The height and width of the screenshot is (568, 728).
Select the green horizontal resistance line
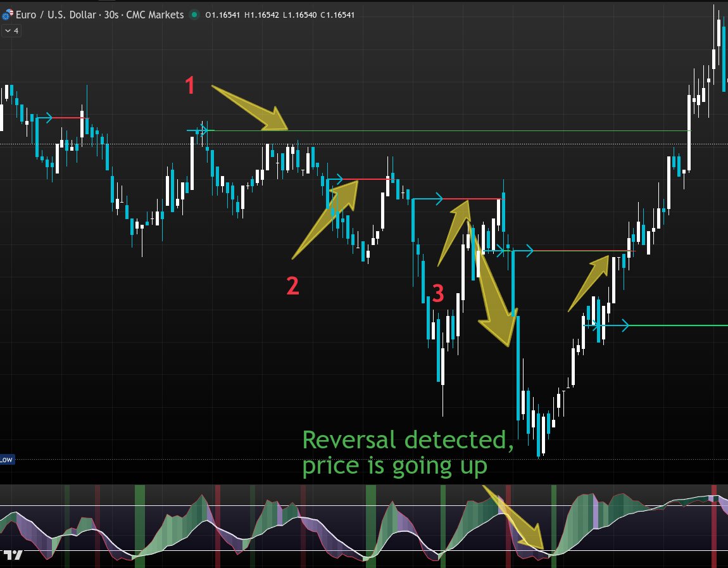pos(443,131)
